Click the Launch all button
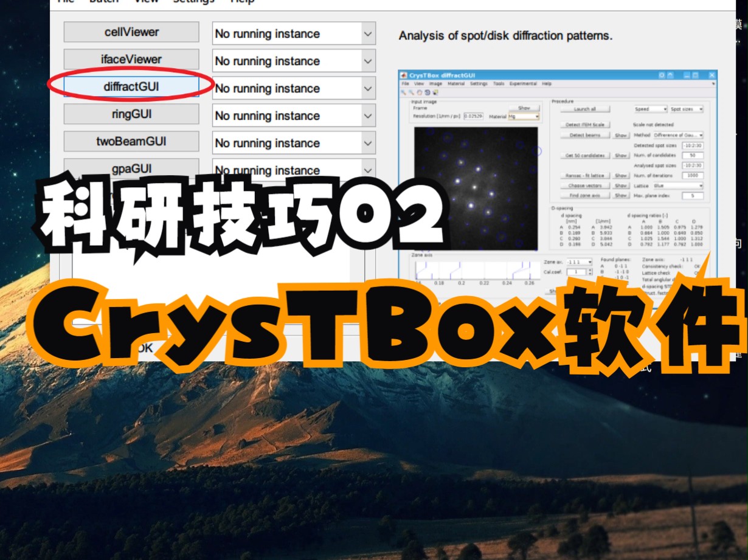The width and height of the screenshot is (748, 560). [x=586, y=109]
